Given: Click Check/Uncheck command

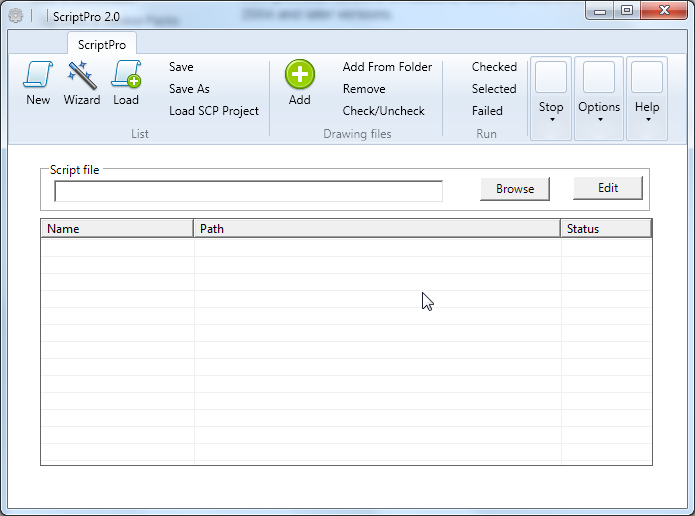Looking at the screenshot, I should point(383,111).
